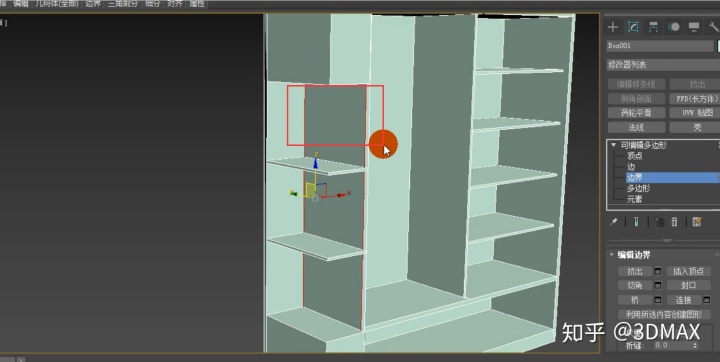Click 可编辑多边形 in modifier stack
Image resolution: width=720 pixels, height=362 pixels.
tap(643, 145)
